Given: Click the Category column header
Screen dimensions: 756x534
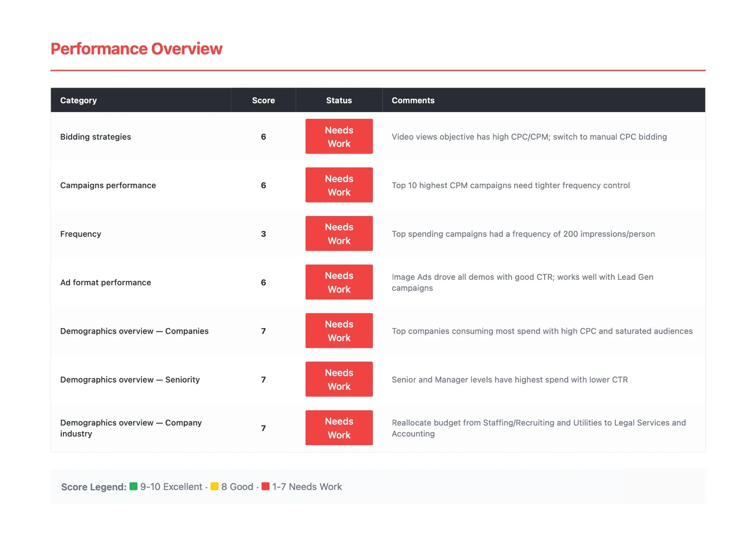Looking at the screenshot, I should pyautogui.click(x=78, y=100).
